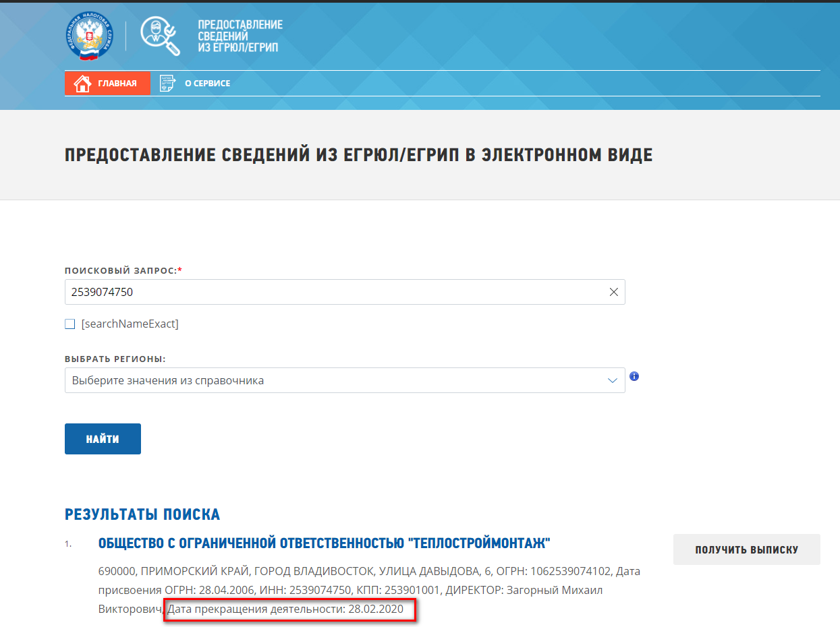The height and width of the screenshot is (627, 840).
Task: Expand regions list using the chevron arrow
Action: (612, 381)
